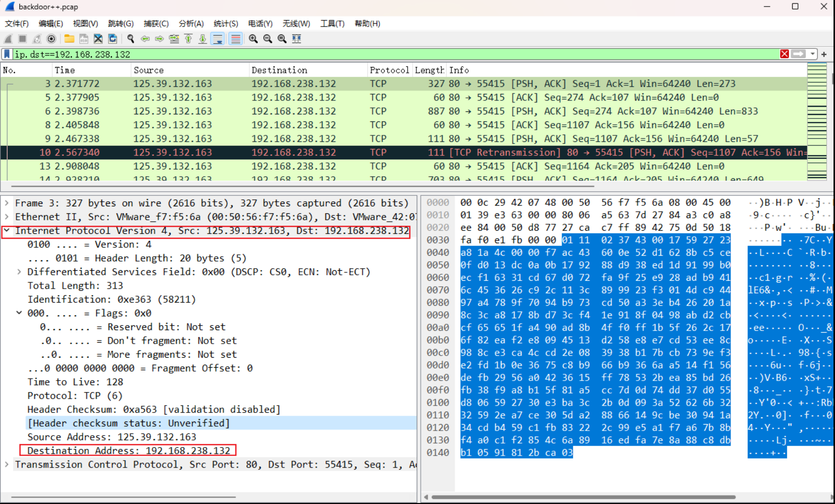
Task: Open a capture file via folder icon
Action: click(69, 39)
